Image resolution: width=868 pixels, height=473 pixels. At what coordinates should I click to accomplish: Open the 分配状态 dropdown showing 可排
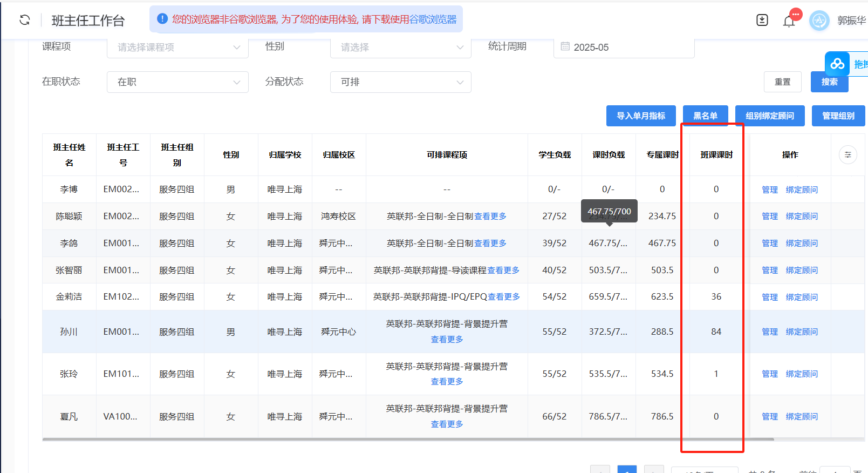(x=400, y=82)
